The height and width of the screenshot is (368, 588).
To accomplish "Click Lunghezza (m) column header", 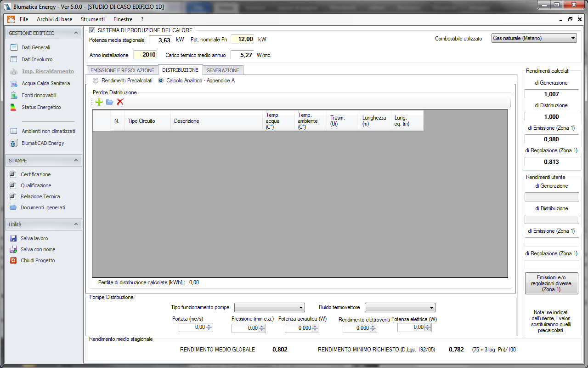I will point(375,121).
